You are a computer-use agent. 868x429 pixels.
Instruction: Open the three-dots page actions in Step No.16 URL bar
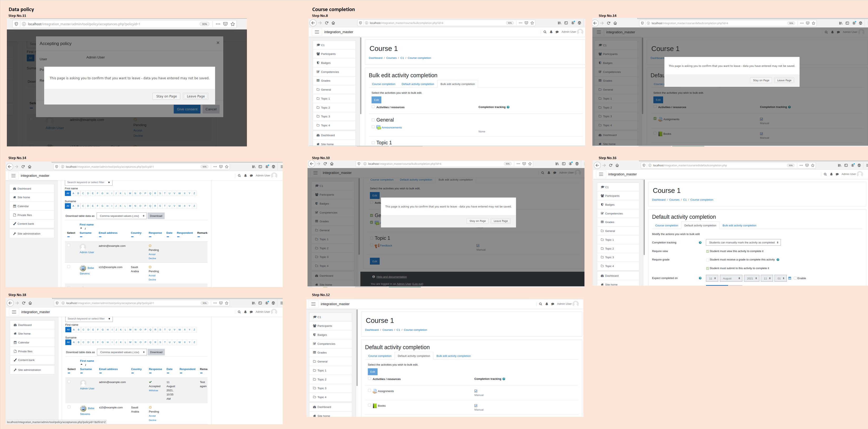[x=801, y=165]
